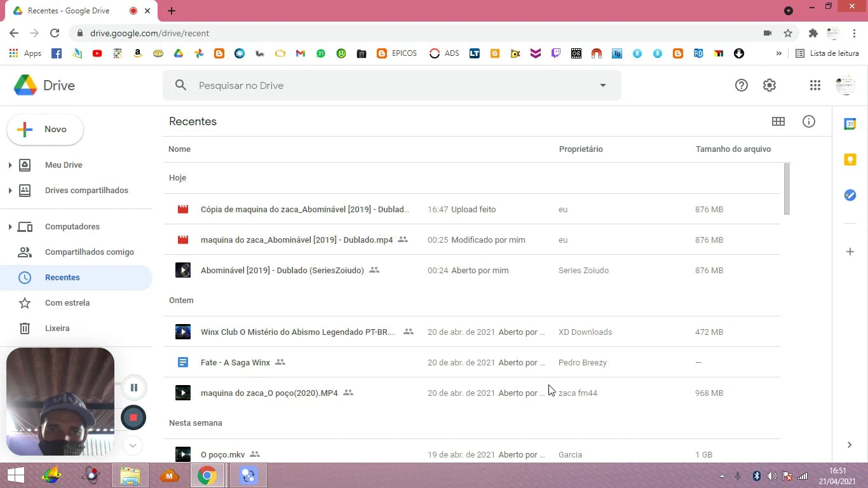Open Facebook bookmark icon
Image resolution: width=868 pixels, height=488 pixels.
click(57, 53)
